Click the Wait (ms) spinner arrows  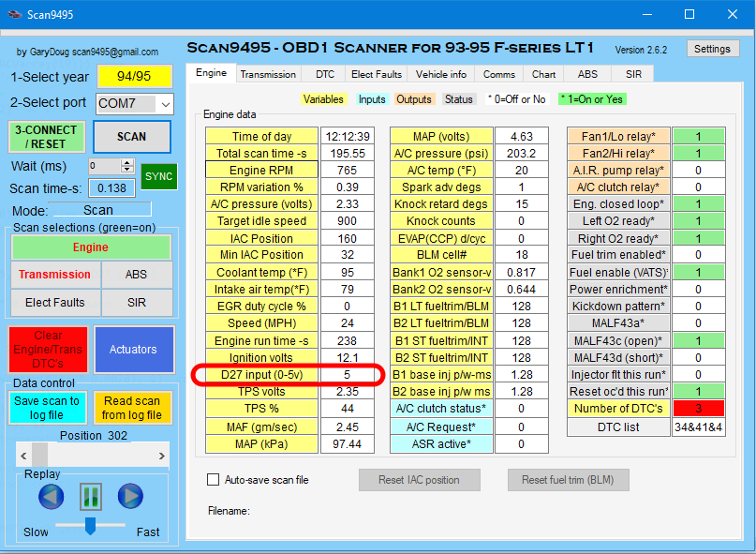pyautogui.click(x=127, y=166)
